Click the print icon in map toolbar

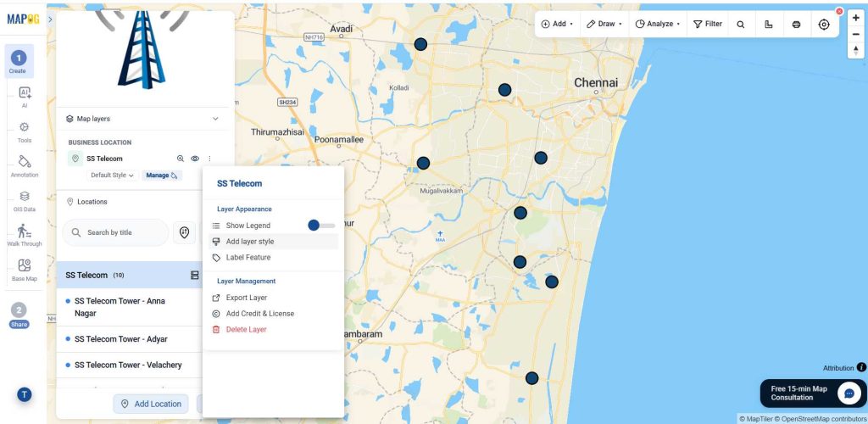(x=796, y=25)
